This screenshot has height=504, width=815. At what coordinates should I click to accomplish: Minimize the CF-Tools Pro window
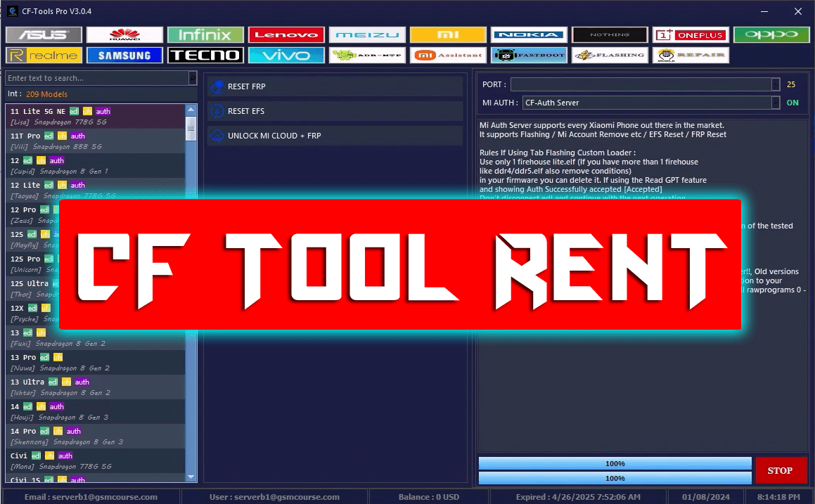(764, 11)
